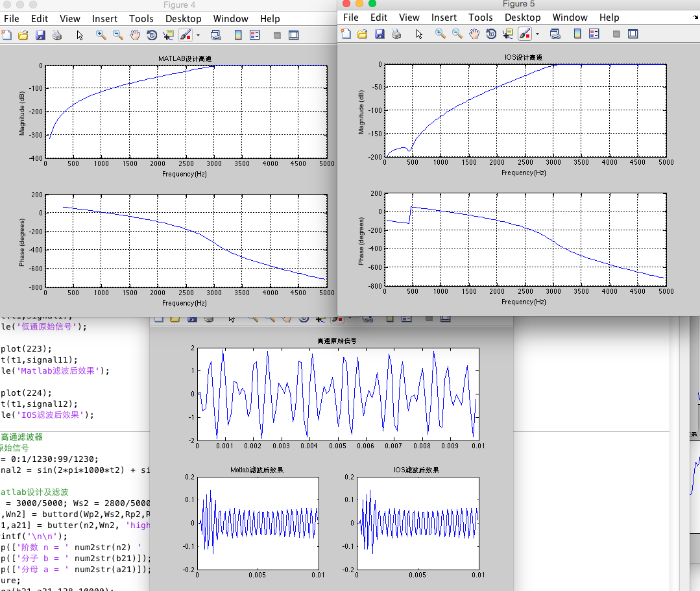Hide plot tools in Figure 4

tap(277, 35)
